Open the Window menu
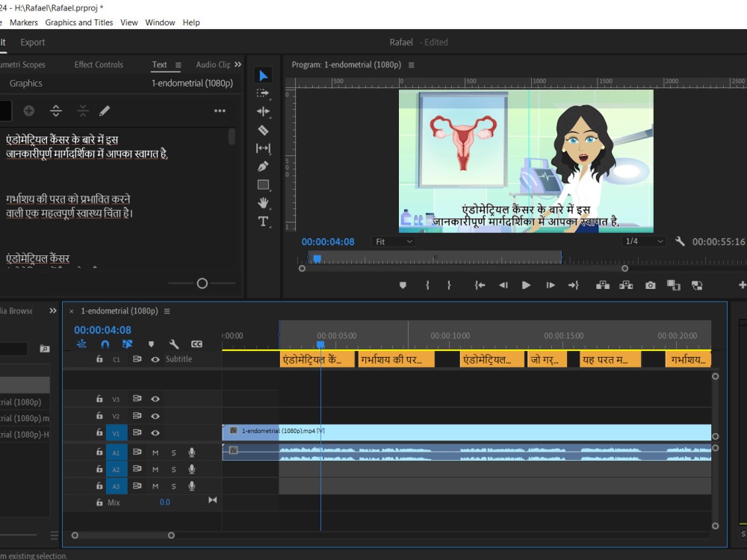Viewport: 747px width, 560px height. 160,22
